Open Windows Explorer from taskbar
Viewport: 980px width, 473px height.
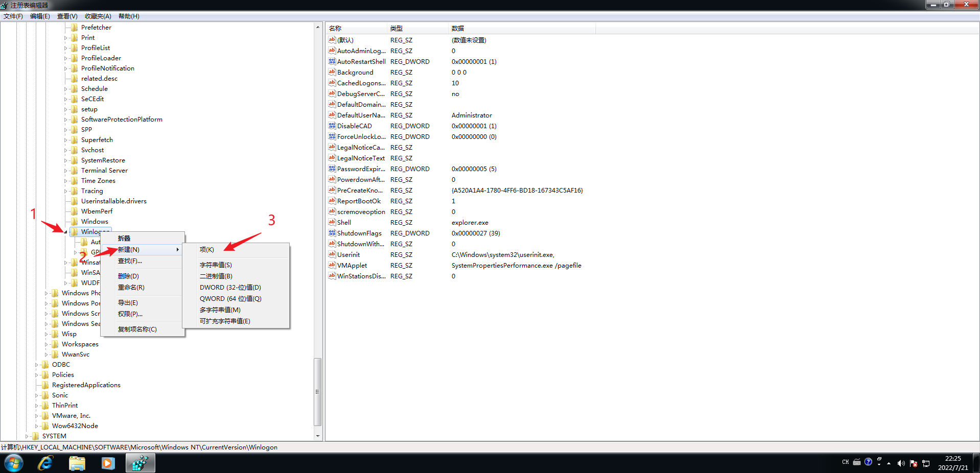click(x=77, y=463)
